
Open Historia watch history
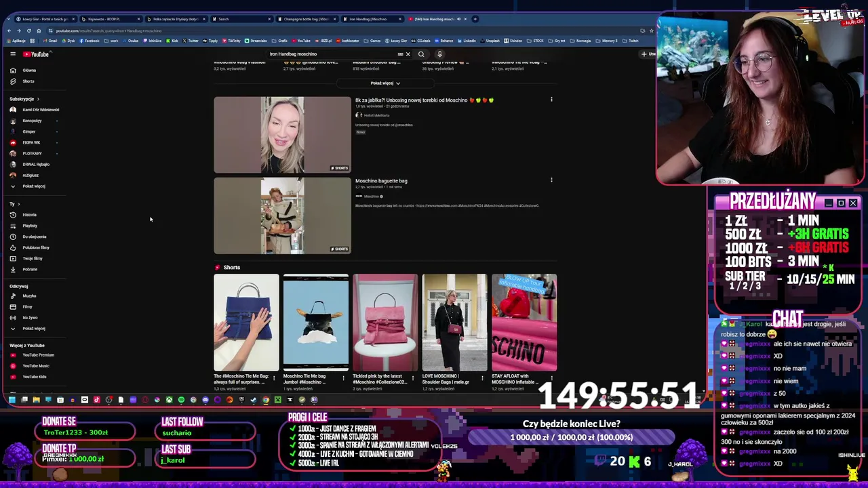point(24,215)
